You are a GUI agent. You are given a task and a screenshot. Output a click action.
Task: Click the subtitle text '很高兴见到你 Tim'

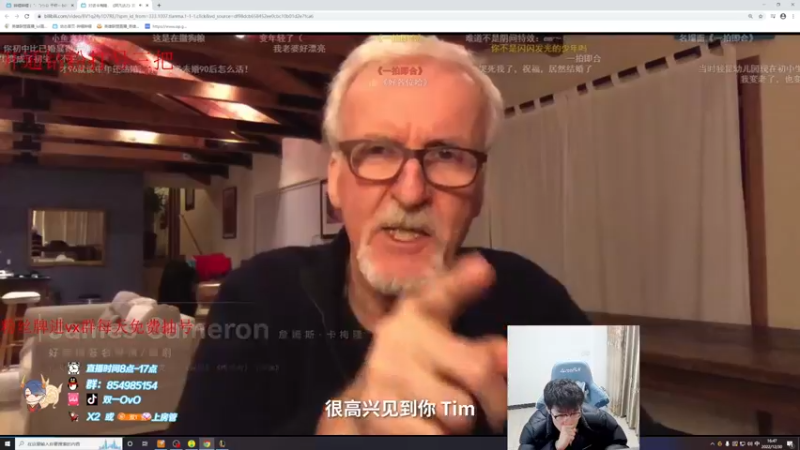click(399, 409)
